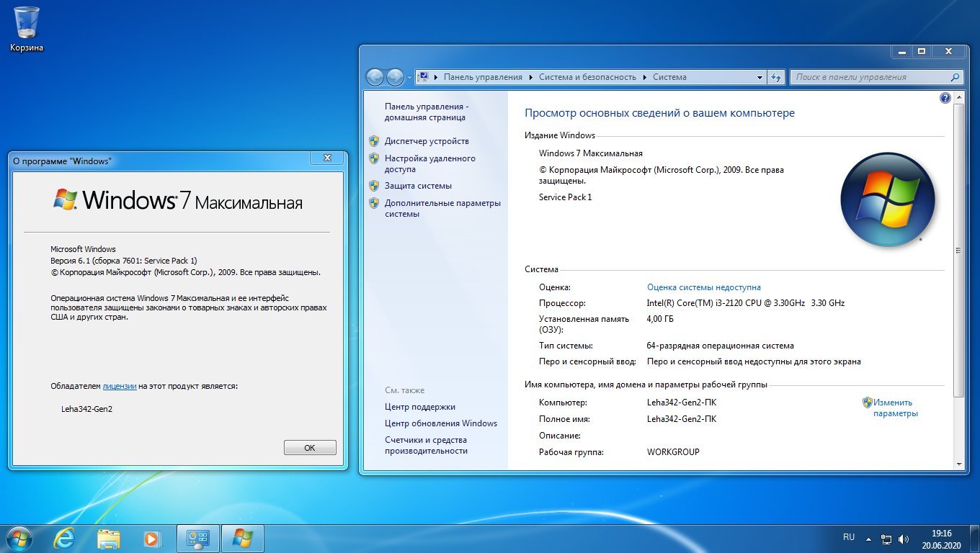
Task: Expand arrow after Панель управления breadcrumb
Action: tap(531, 77)
